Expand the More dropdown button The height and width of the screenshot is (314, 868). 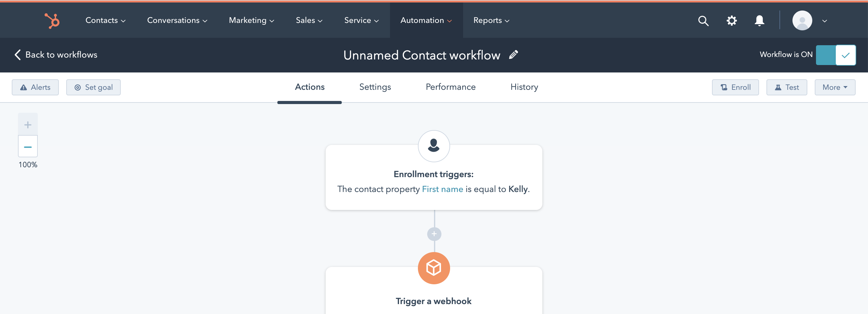tap(835, 87)
